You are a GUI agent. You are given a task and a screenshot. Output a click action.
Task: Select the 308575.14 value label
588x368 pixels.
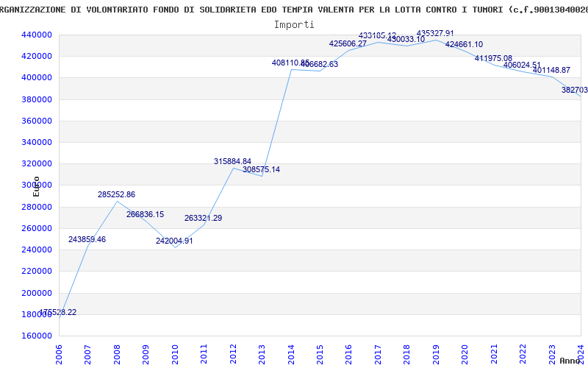[262, 170]
